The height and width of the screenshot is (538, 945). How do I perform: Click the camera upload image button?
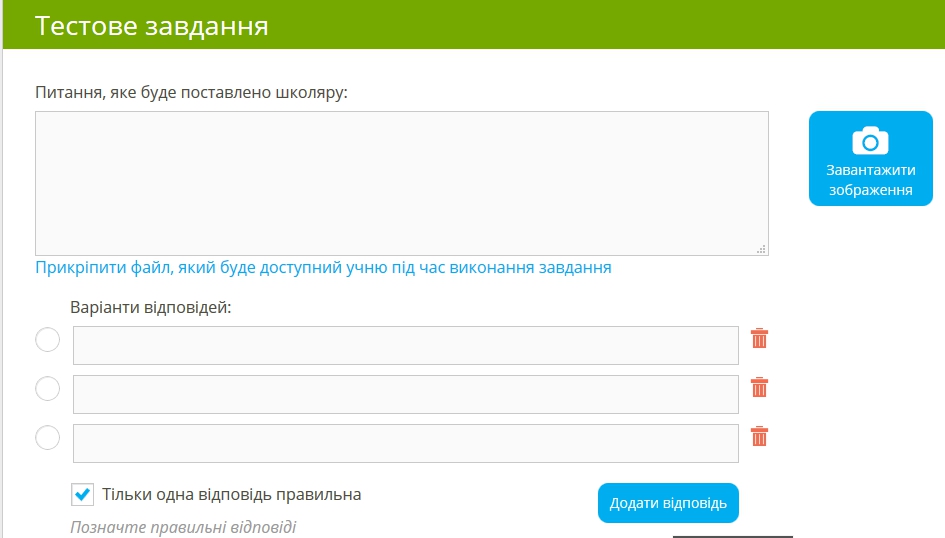(x=870, y=158)
